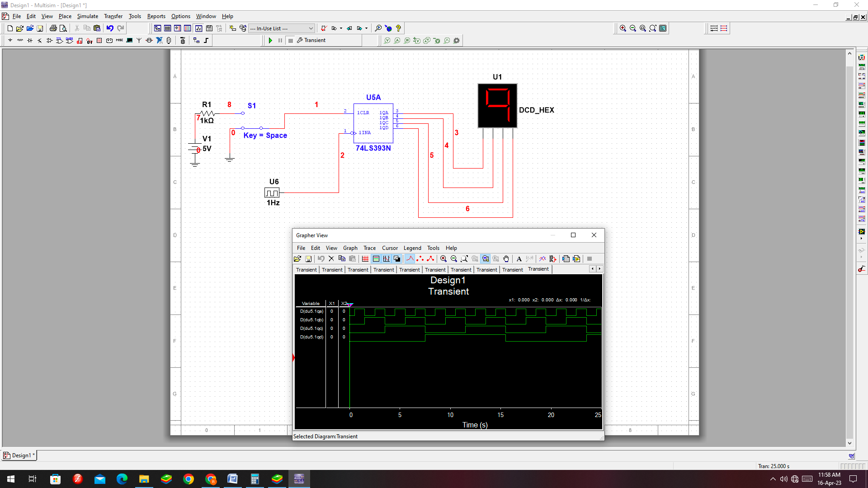Toggle the grid display in Grapher toolbar
Screen dimensions: 868x488
pos(365,259)
